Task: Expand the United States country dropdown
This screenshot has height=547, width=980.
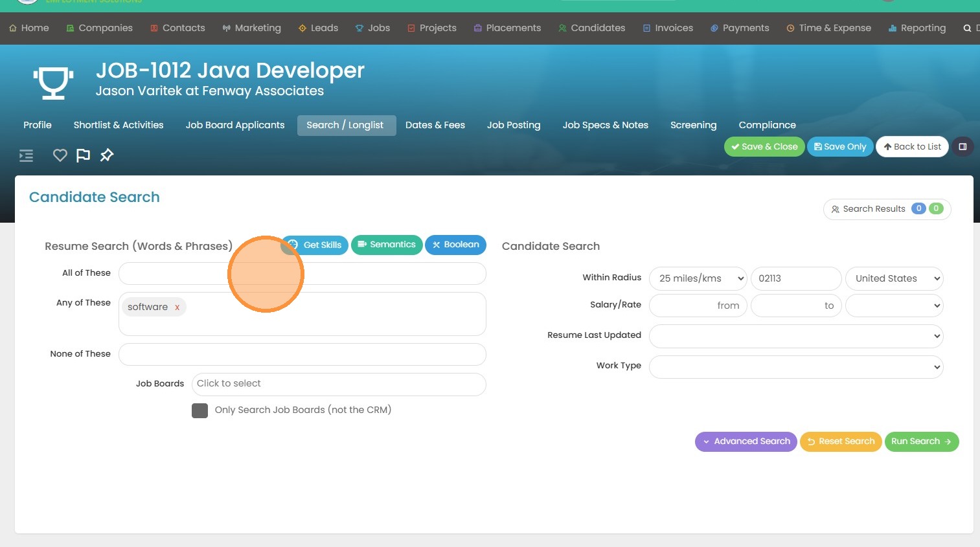Action: [894, 278]
